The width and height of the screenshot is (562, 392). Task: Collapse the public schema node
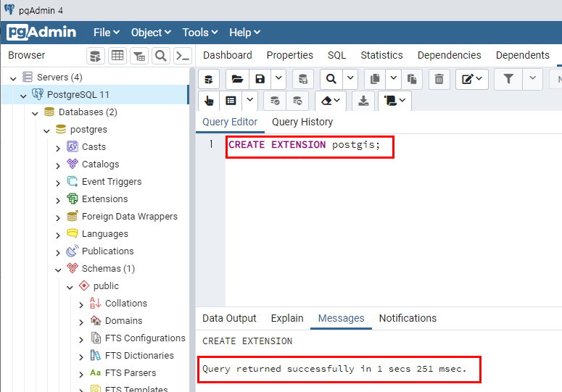click(70, 287)
